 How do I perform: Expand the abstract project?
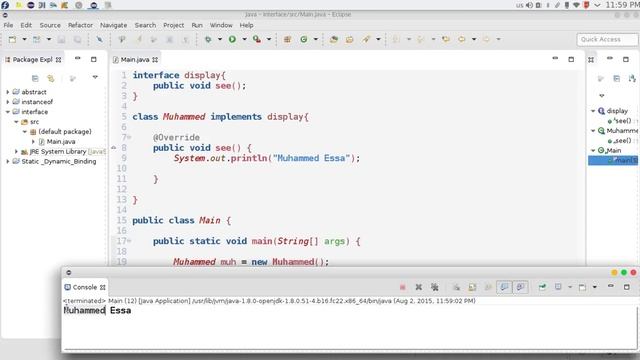8,92
